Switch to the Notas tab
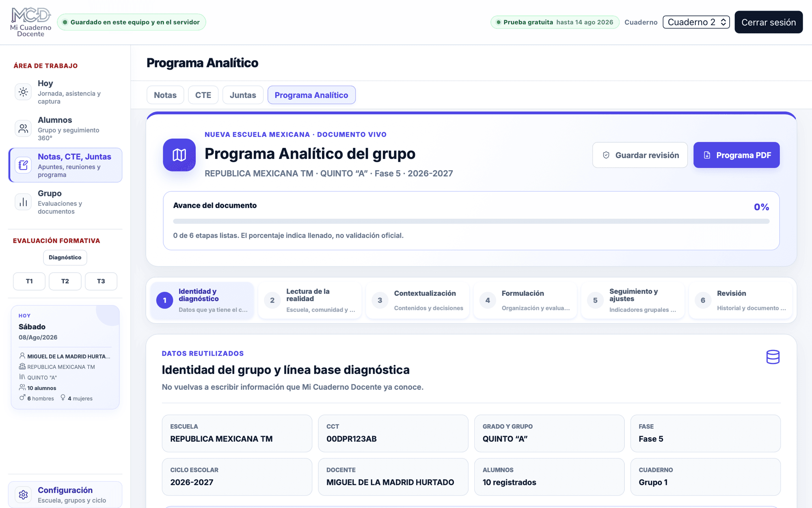The width and height of the screenshot is (812, 508). pyautogui.click(x=165, y=95)
